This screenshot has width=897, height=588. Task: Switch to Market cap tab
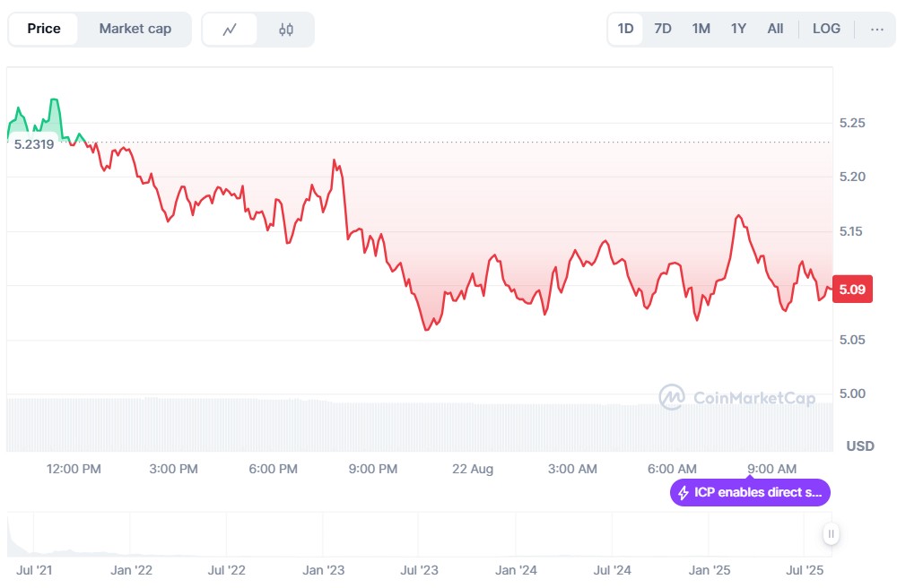(135, 29)
